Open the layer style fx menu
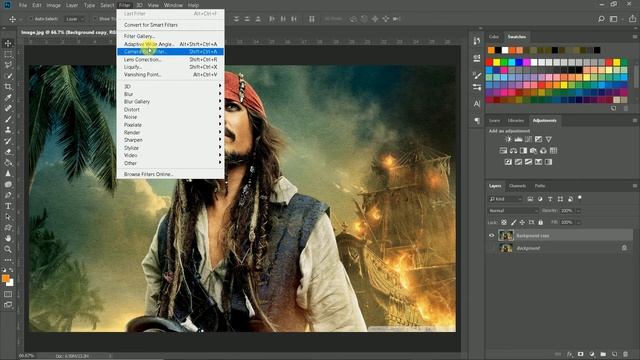The height and width of the screenshot is (360, 640). click(569, 354)
